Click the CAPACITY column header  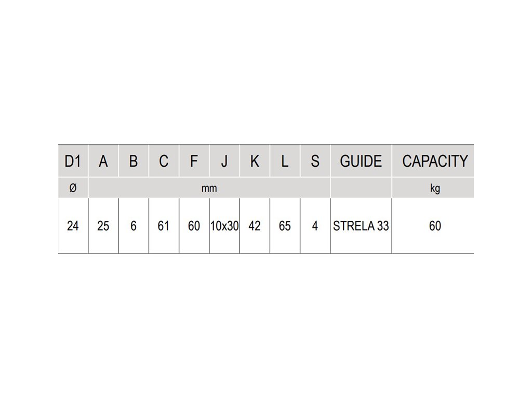click(x=433, y=161)
